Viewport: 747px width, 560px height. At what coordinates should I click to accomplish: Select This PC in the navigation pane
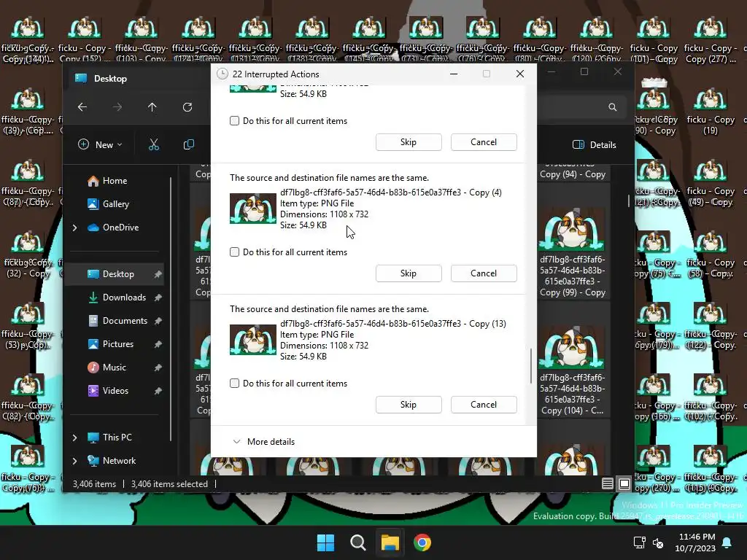click(x=117, y=437)
